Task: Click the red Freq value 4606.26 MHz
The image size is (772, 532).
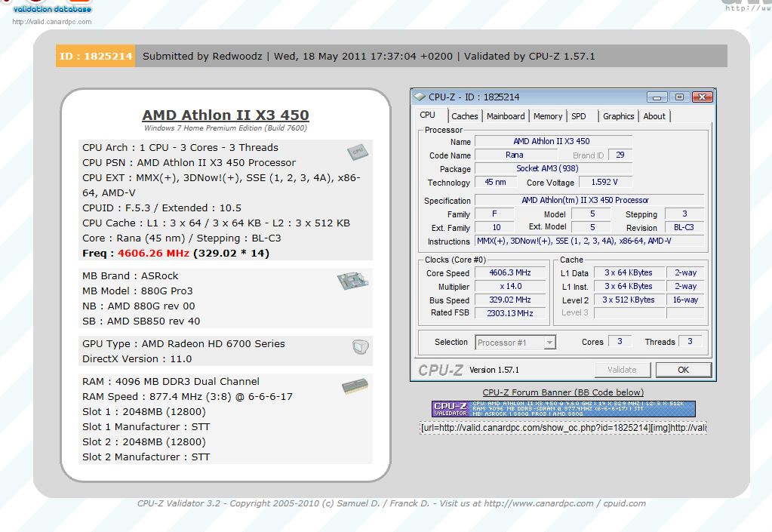Action: click(x=153, y=253)
